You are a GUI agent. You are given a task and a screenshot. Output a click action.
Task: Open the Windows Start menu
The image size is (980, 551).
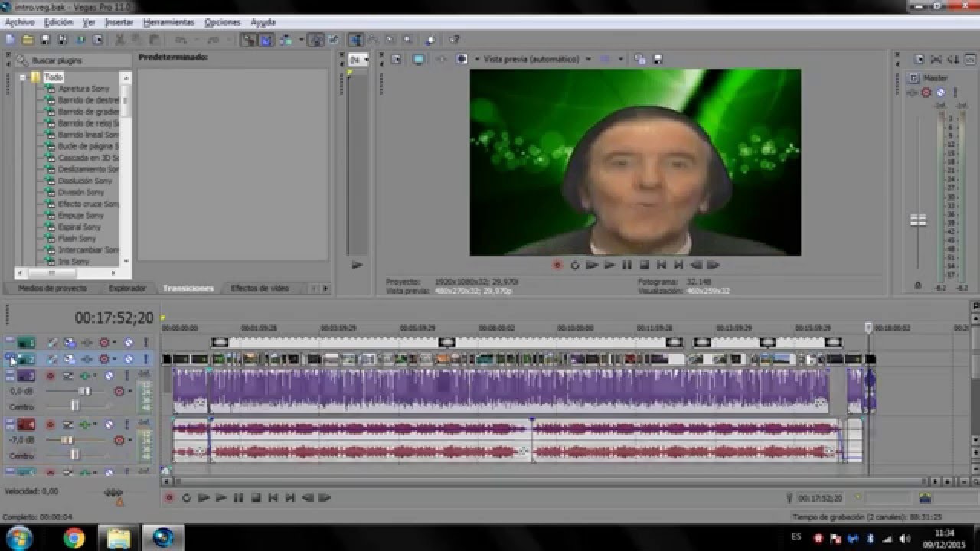point(18,537)
